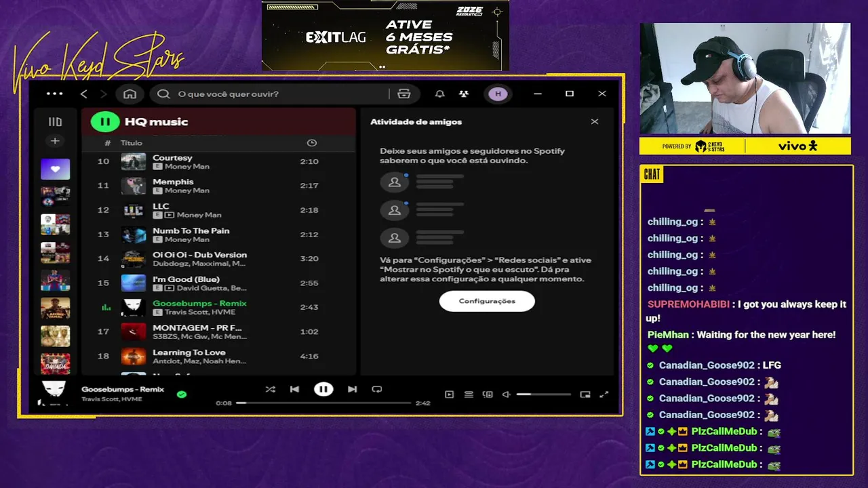Image resolution: width=868 pixels, height=488 pixels.
Task: Expand the library sidebar icon
Action: pos(55,122)
